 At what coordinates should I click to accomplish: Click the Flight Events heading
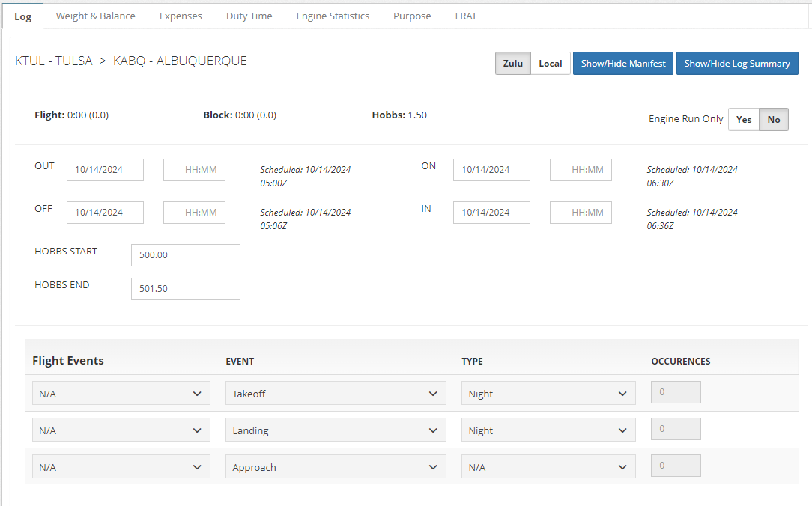coord(68,361)
